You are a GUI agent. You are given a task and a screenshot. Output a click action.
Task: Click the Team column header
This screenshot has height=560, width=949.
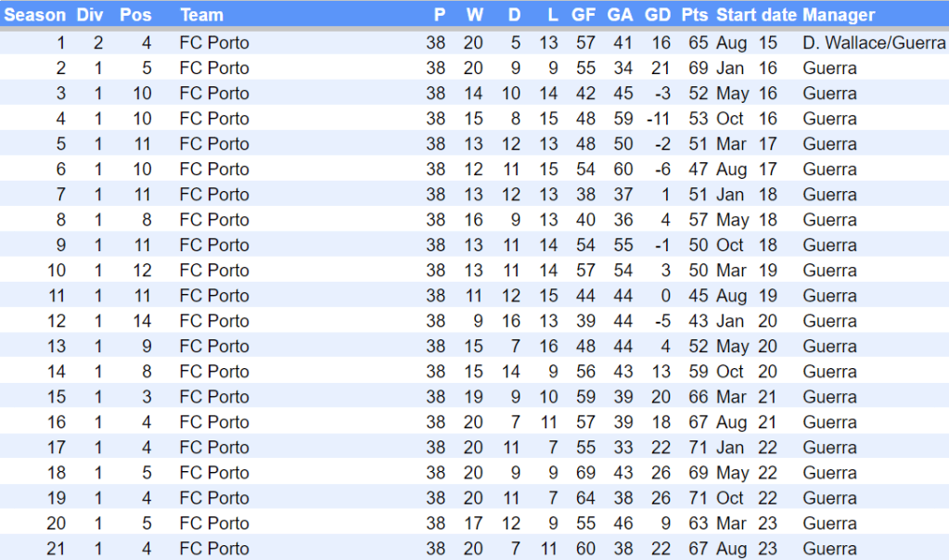pyautogui.click(x=201, y=15)
